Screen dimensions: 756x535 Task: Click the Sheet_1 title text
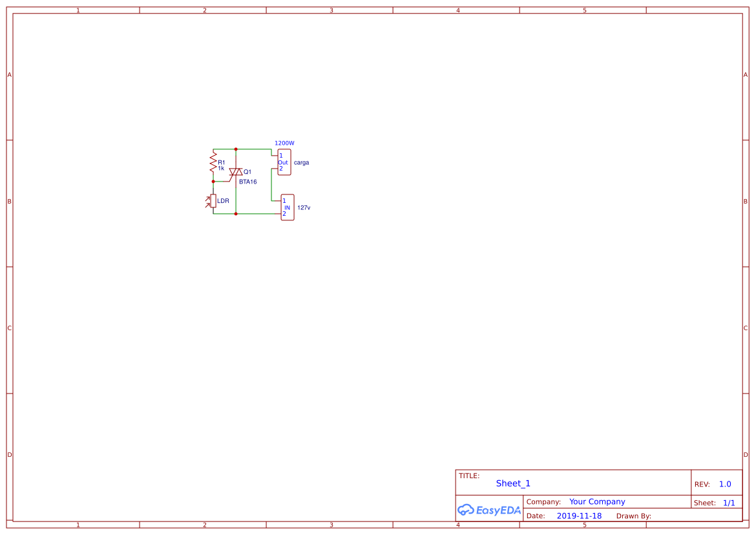[x=513, y=483]
